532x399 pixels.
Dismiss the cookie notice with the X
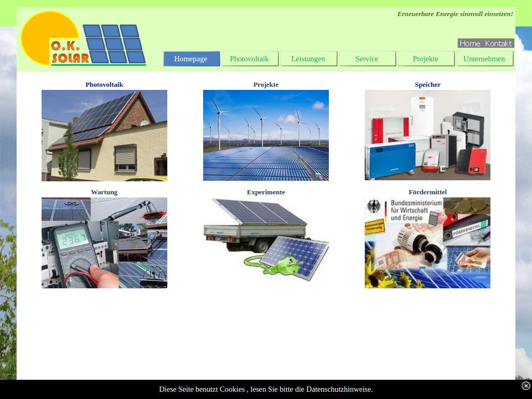tap(526, 385)
